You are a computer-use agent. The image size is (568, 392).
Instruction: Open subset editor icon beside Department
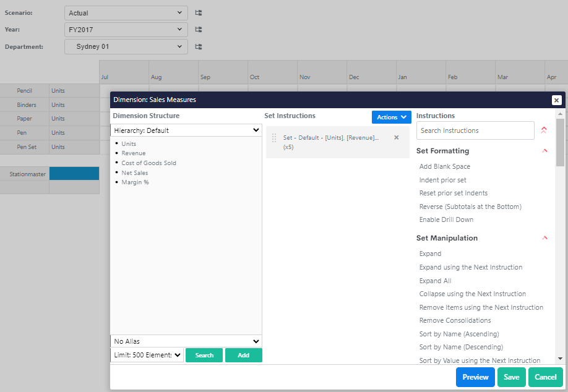(x=199, y=46)
